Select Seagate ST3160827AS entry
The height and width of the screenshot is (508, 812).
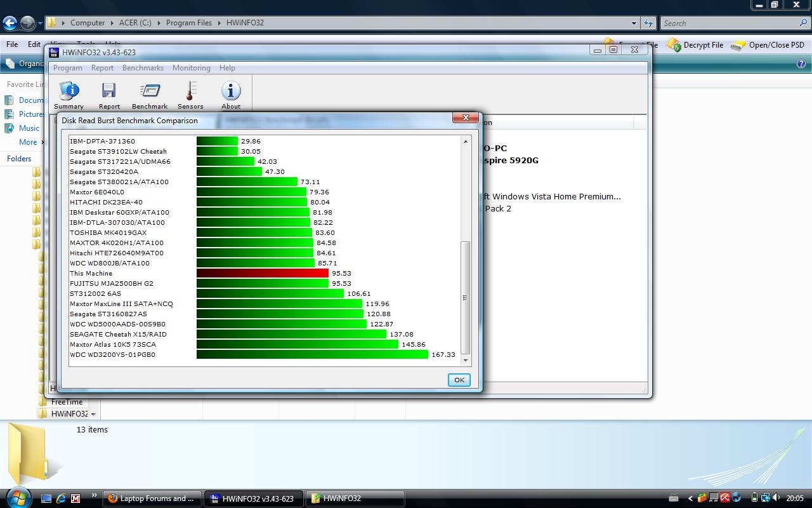pyautogui.click(x=108, y=314)
